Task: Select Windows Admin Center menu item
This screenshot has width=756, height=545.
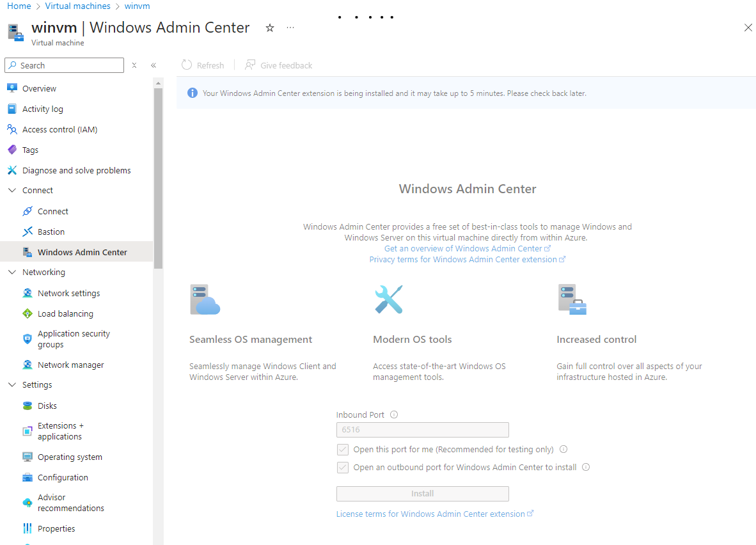Action: coord(77,252)
